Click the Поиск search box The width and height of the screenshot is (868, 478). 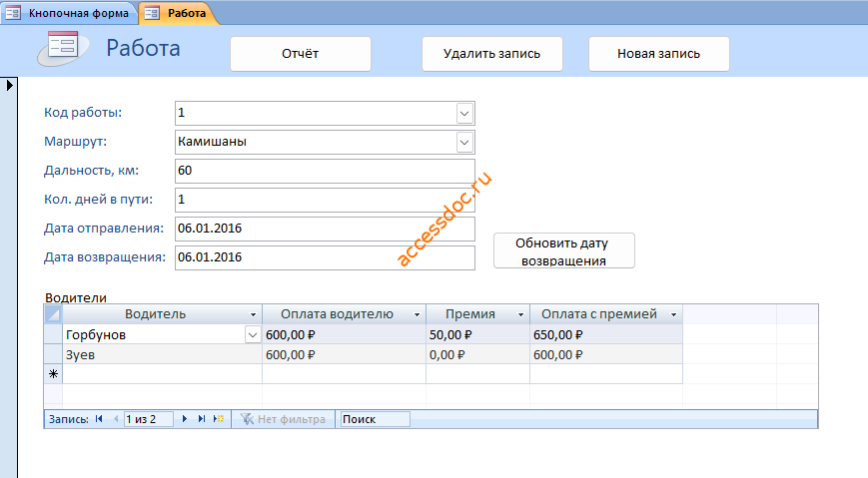pyautogui.click(x=375, y=419)
